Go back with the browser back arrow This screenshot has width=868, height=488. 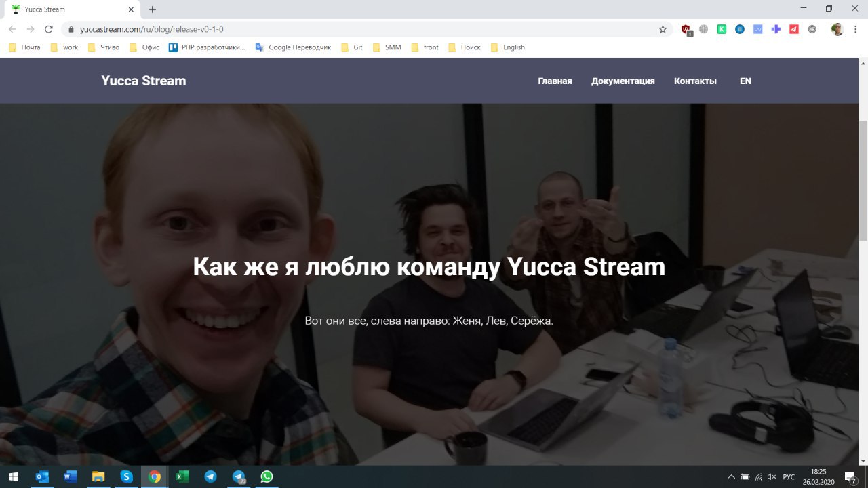click(12, 29)
